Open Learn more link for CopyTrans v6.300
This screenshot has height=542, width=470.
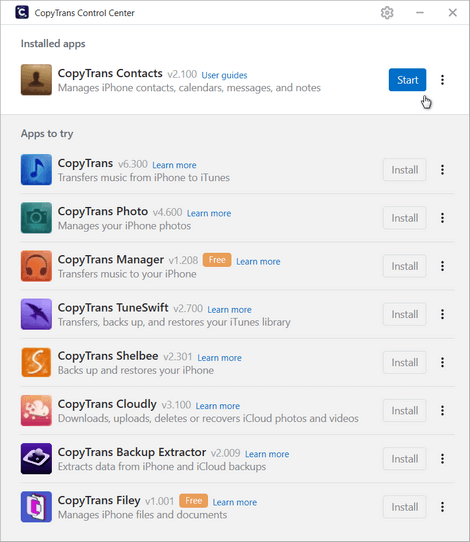[174, 165]
